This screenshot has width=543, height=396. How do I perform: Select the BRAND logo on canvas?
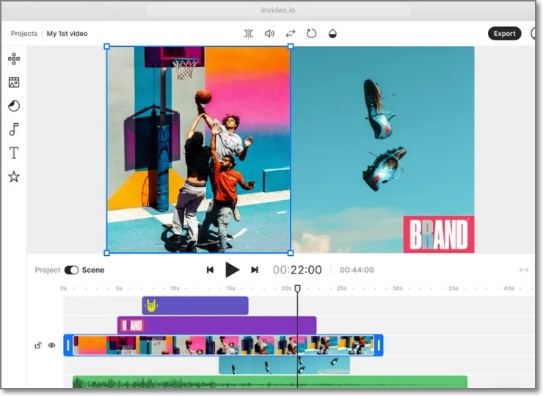point(438,234)
